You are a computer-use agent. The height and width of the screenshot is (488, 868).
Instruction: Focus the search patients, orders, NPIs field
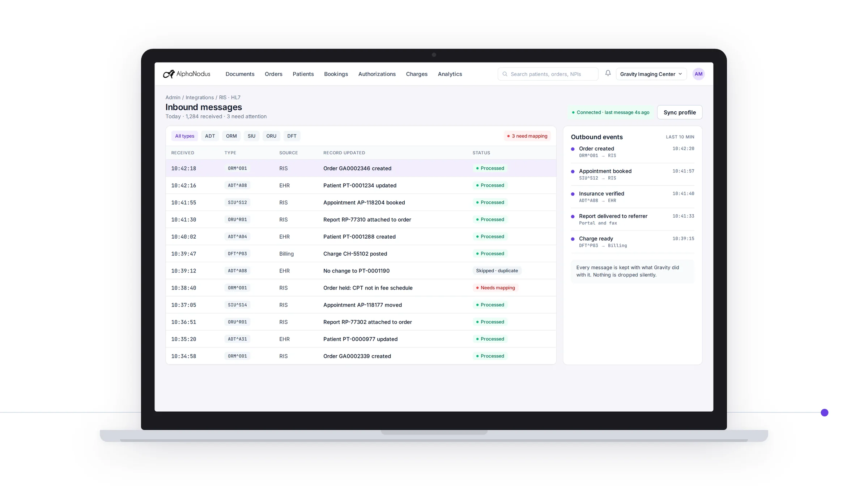click(548, 74)
